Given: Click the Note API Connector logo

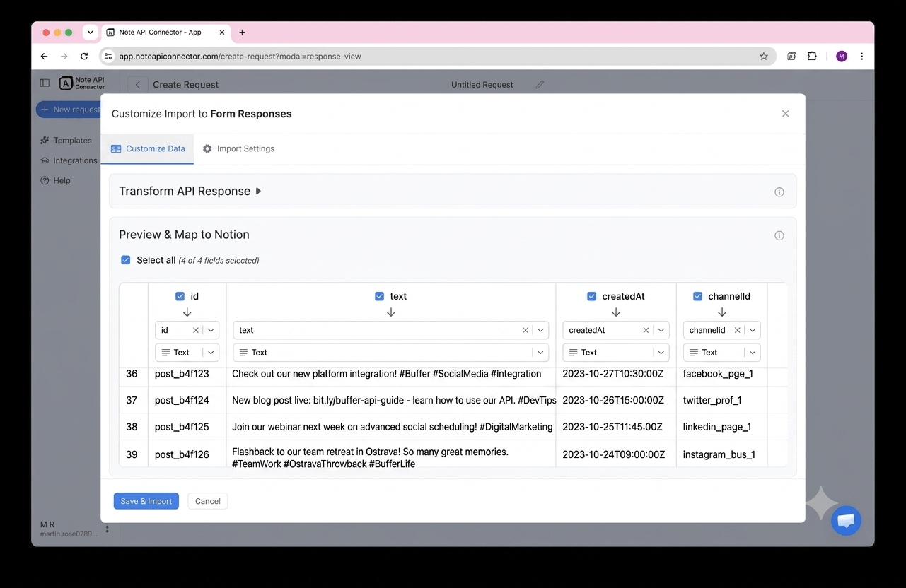Looking at the screenshot, I should tap(82, 83).
